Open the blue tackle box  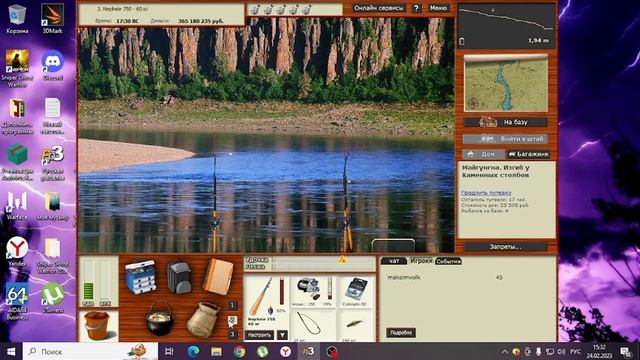[140, 277]
